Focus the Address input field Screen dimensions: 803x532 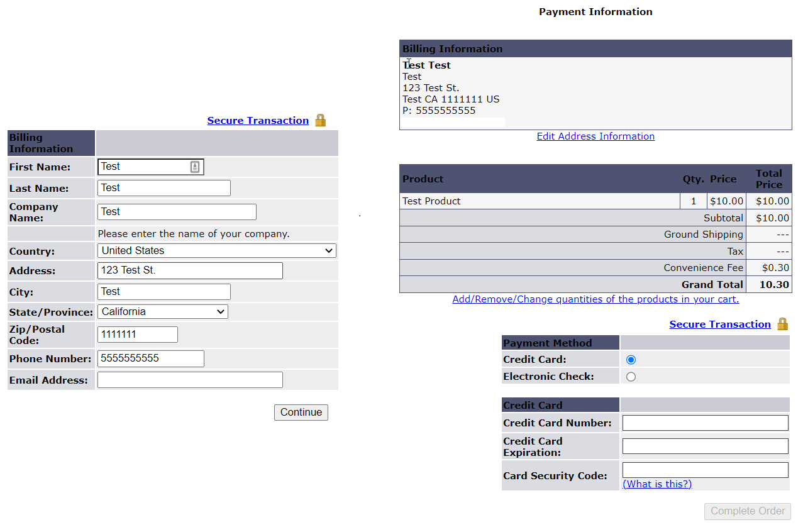point(190,271)
